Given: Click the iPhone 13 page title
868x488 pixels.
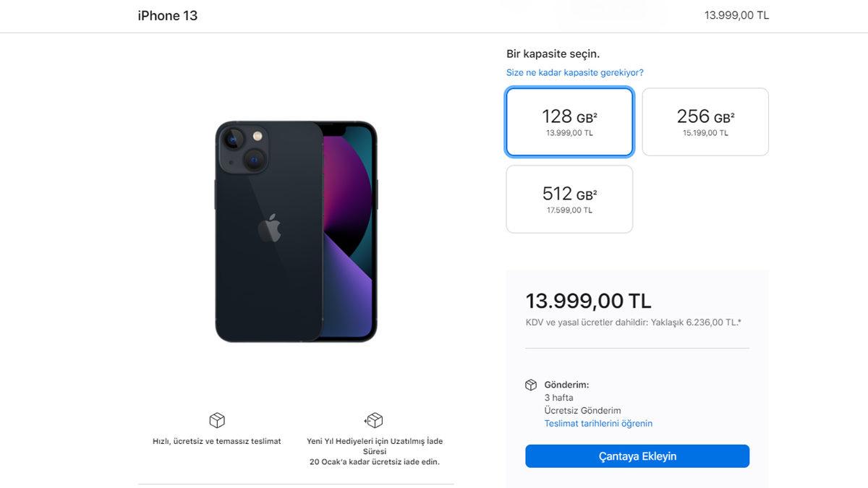Looking at the screenshot, I should pyautogui.click(x=167, y=15).
